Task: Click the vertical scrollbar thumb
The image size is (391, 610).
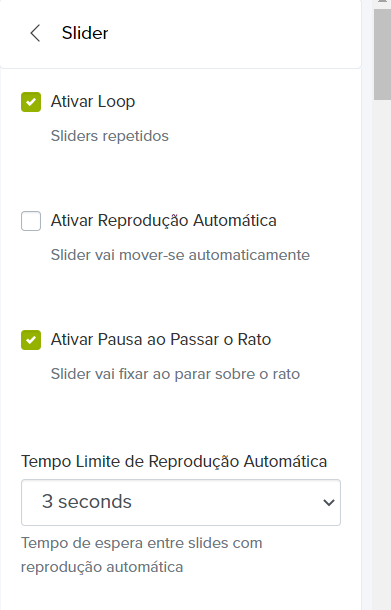Action: click(382, 54)
